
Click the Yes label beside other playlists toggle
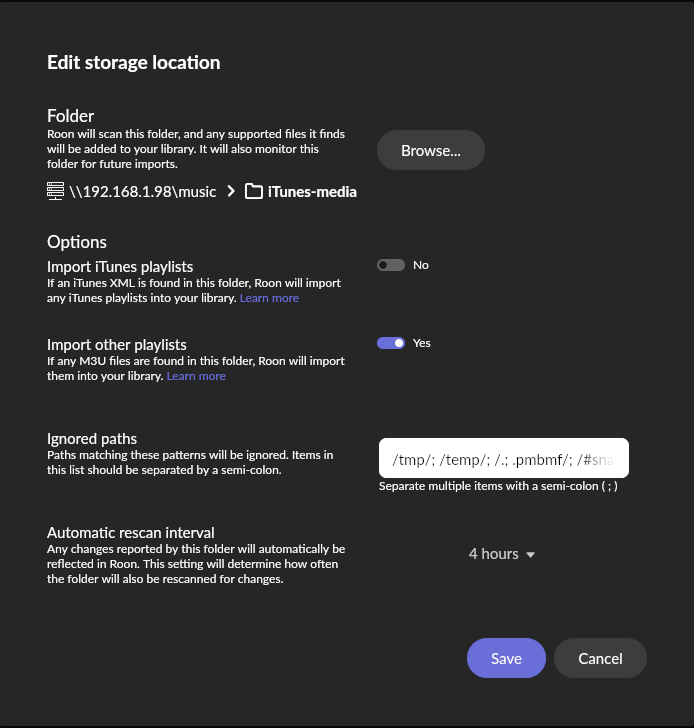(422, 343)
